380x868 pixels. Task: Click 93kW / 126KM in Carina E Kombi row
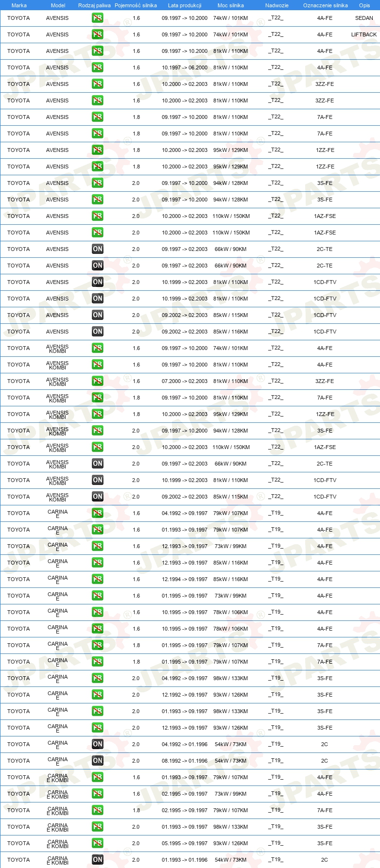231,843
